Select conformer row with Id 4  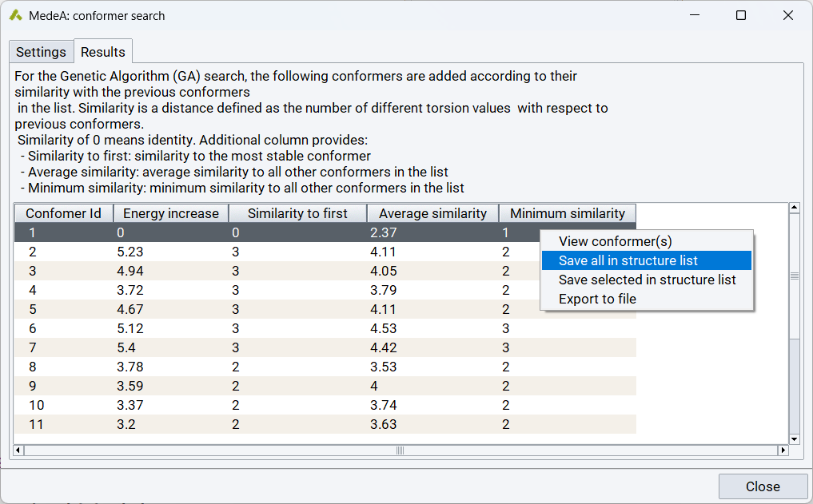click(325, 290)
